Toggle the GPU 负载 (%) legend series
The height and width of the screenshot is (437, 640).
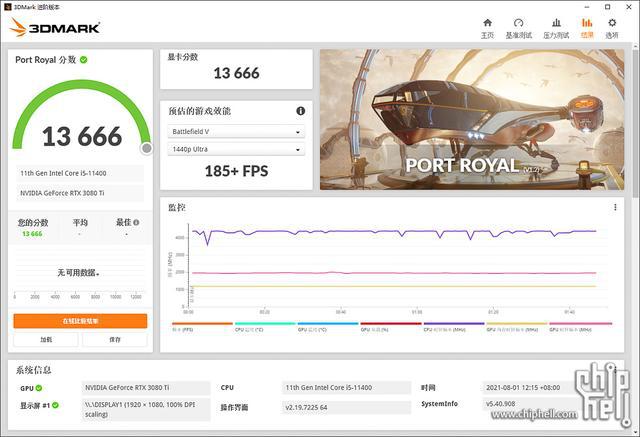(x=391, y=327)
